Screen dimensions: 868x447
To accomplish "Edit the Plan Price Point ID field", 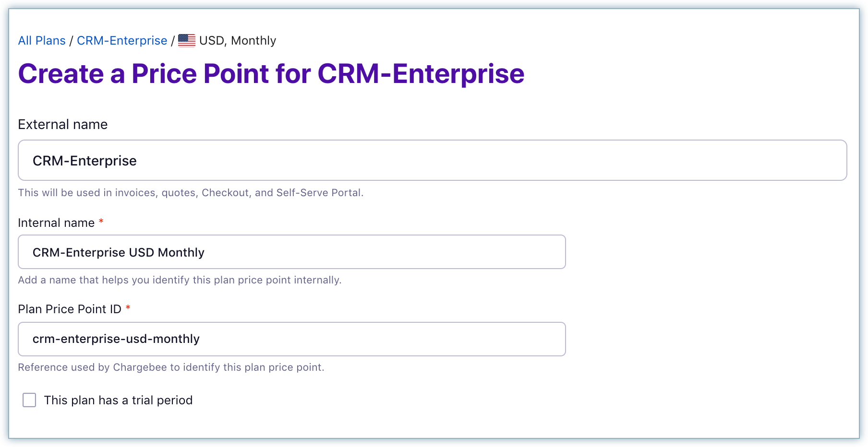I will 291,339.
